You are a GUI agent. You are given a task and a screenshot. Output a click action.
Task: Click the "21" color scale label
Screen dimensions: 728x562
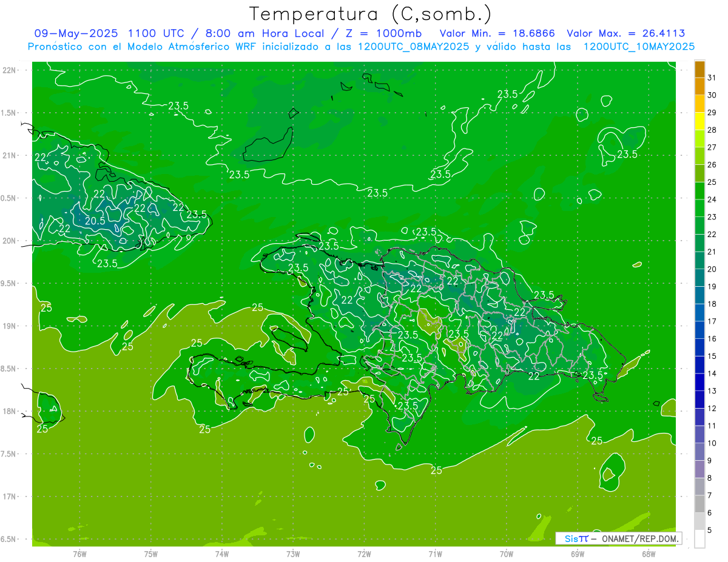tap(712, 252)
